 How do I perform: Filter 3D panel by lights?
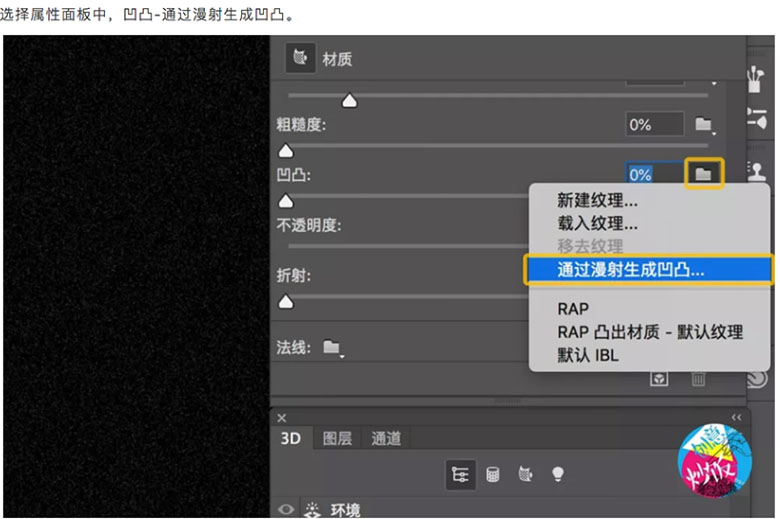(x=558, y=474)
